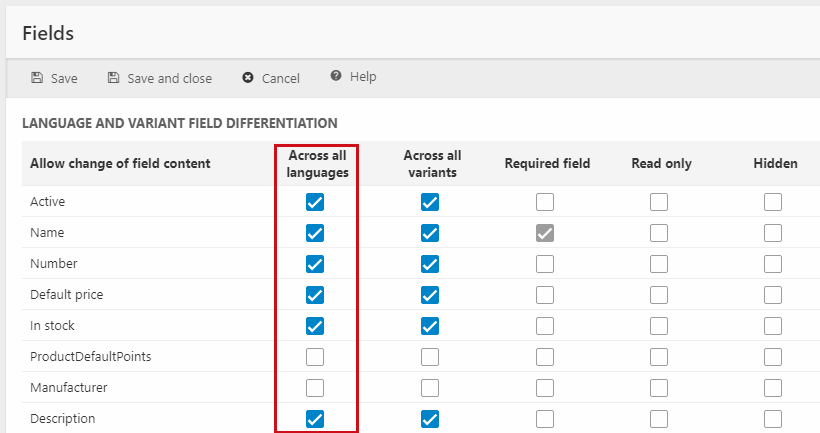Image resolution: width=820 pixels, height=433 pixels.
Task: Tick Hidden checkbox for Manufacturer
Action: [773, 388]
